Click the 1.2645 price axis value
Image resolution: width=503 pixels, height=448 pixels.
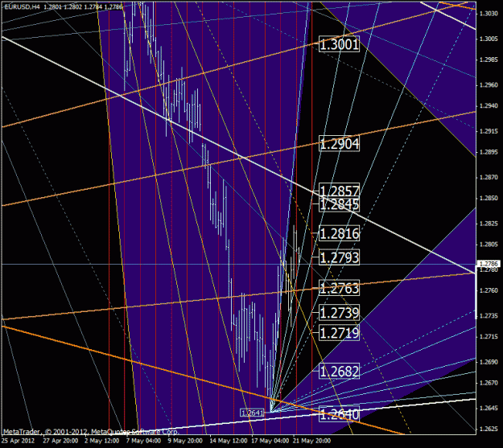(489, 409)
